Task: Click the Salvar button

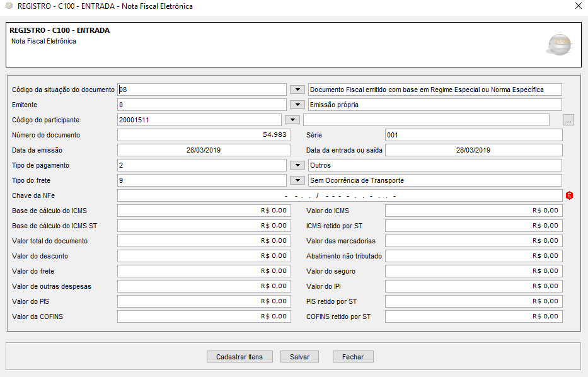Action: tap(299, 357)
